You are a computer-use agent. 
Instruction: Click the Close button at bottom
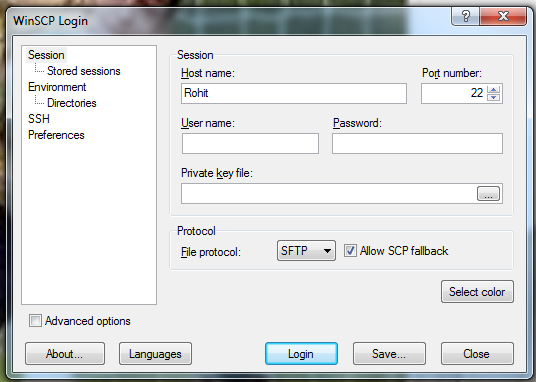click(477, 354)
